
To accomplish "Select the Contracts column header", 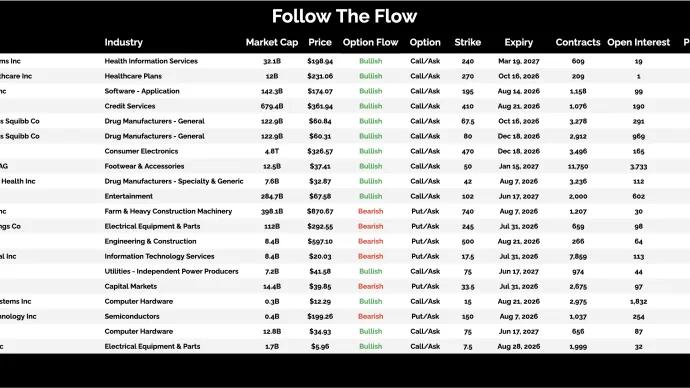I will coord(578,43).
